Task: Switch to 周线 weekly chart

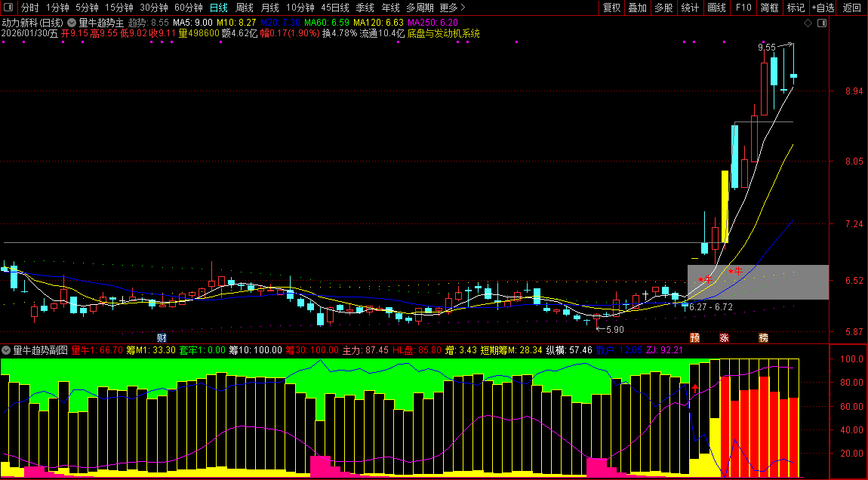Action: pyautogui.click(x=244, y=8)
